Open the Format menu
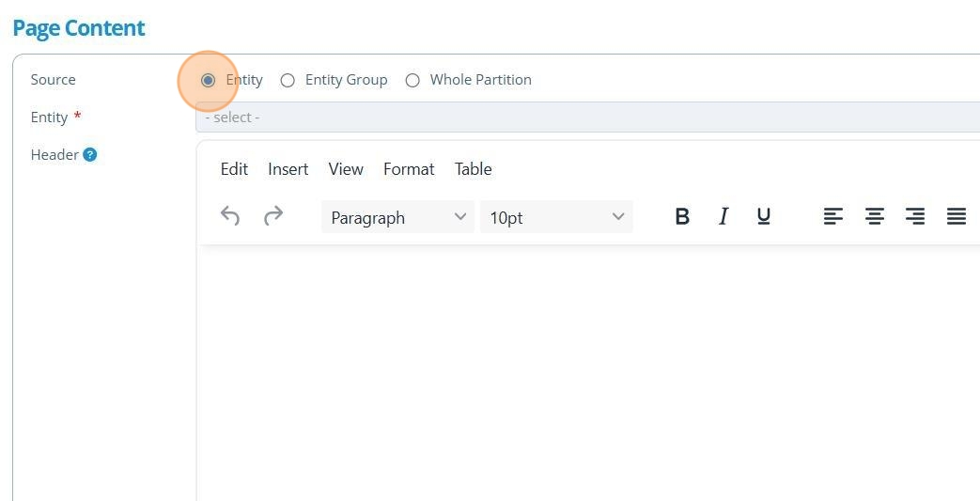The width and height of the screenshot is (980, 501). (x=409, y=169)
